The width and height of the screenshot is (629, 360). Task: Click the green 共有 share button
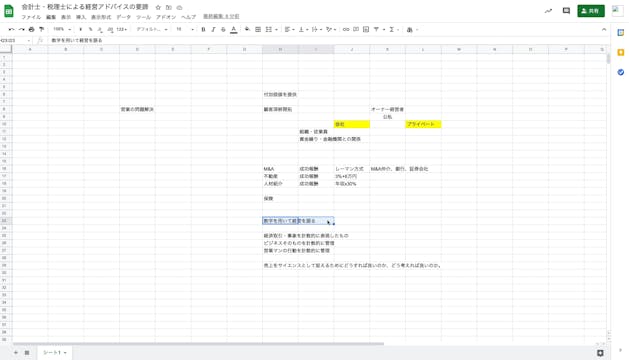[591, 11]
